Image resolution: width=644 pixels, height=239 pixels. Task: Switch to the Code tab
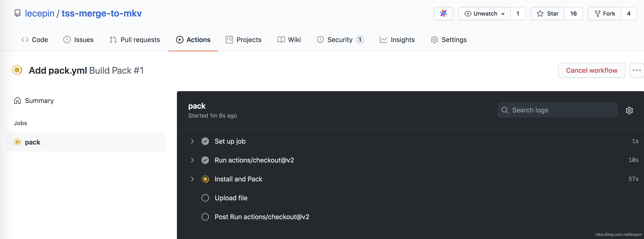coord(34,40)
